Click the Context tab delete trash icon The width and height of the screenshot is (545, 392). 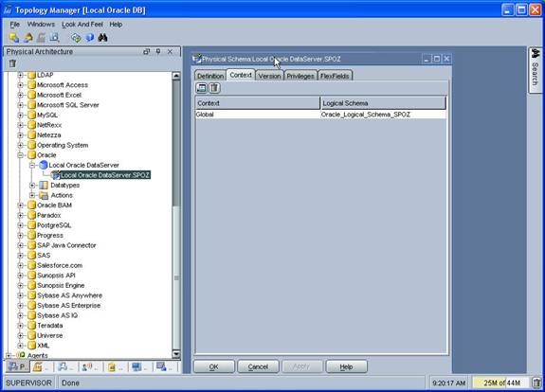[x=214, y=88]
